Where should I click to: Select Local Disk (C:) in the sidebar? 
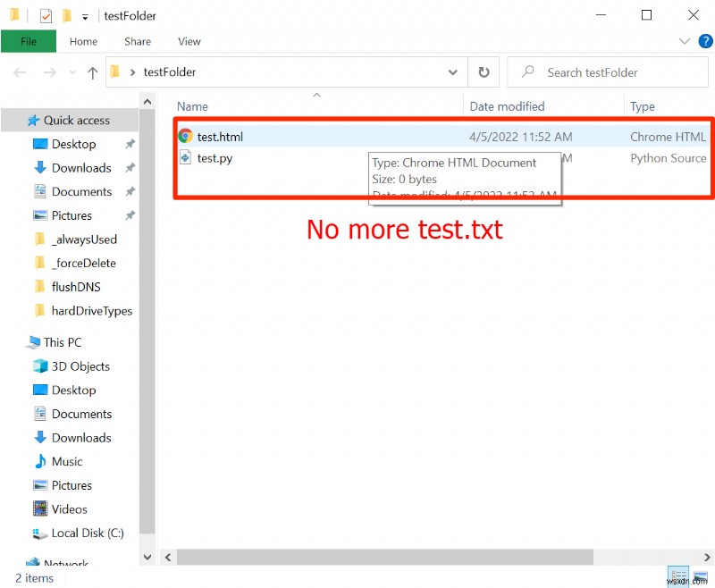coord(88,533)
